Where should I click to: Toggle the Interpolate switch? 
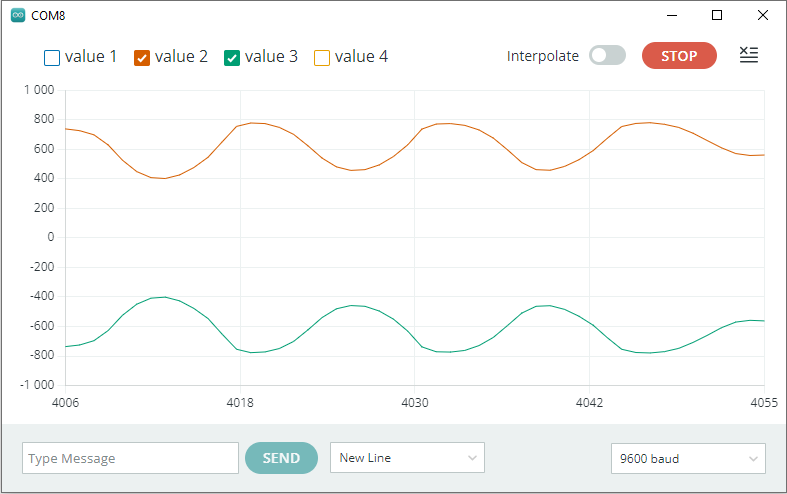[607, 55]
